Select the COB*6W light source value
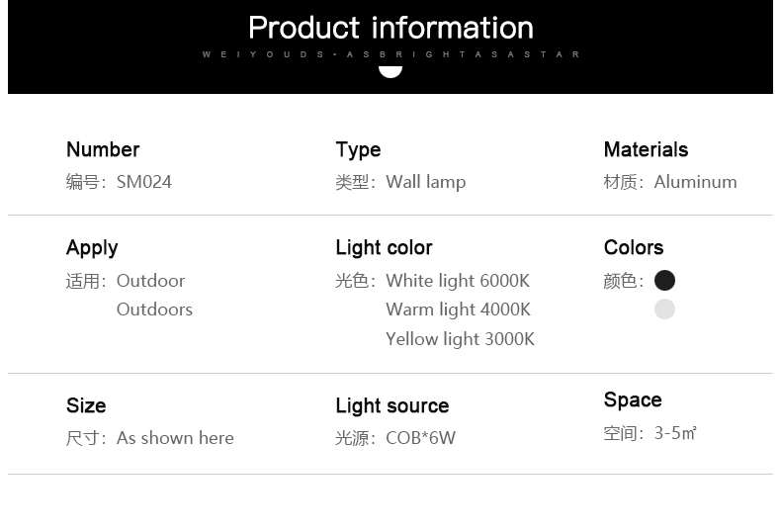 421,438
